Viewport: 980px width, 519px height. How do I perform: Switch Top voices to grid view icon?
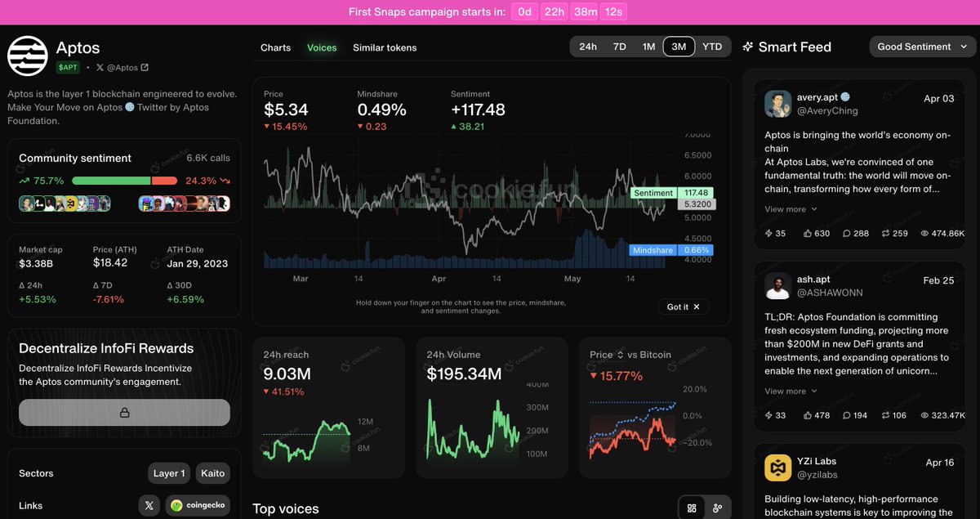coord(692,508)
